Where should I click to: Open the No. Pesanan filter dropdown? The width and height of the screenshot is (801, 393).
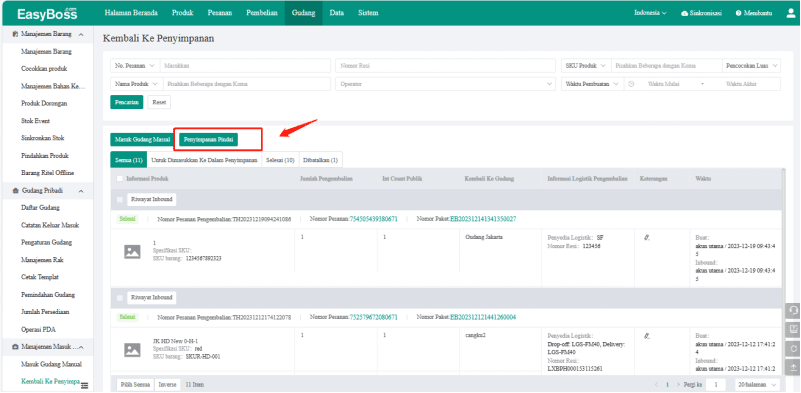click(135, 66)
